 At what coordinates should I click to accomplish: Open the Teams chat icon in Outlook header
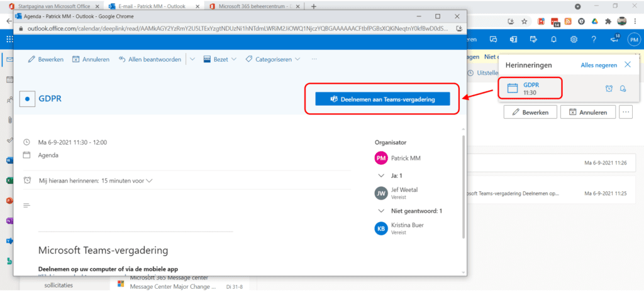pos(493,40)
